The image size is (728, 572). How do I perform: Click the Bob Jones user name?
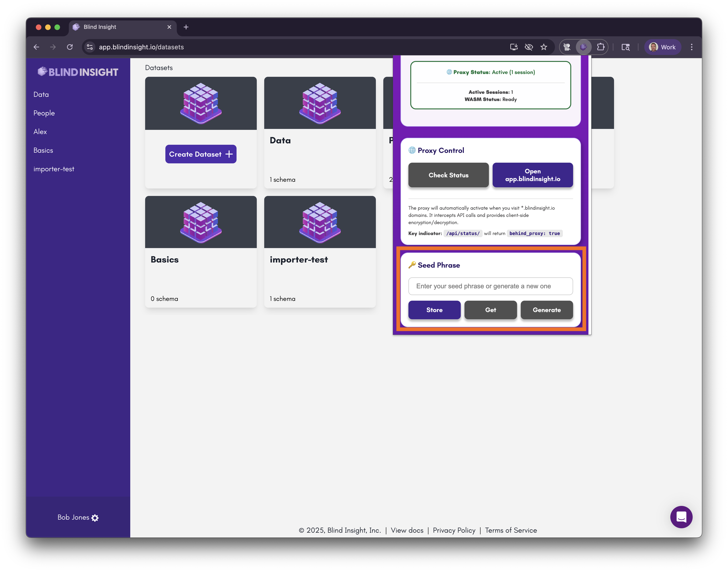pos(73,517)
